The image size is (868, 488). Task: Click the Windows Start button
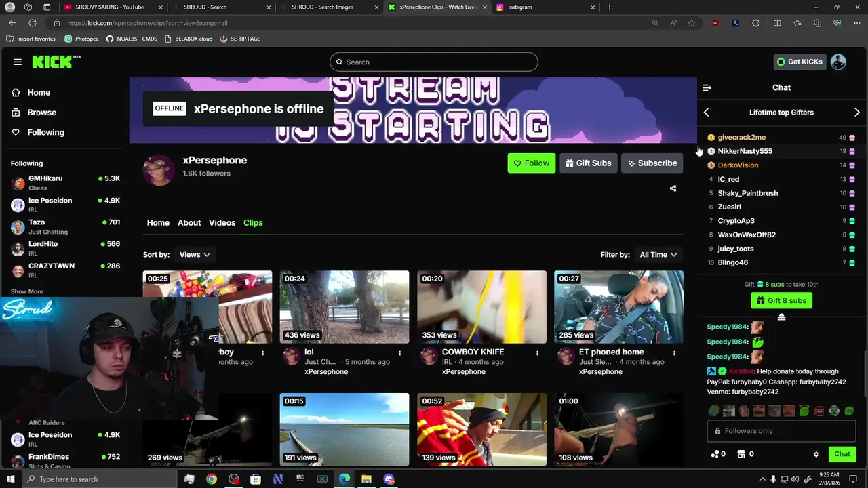pyautogui.click(x=10, y=479)
